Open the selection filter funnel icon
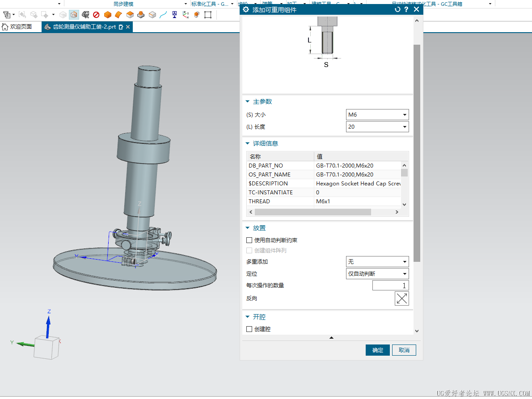Viewport: 532px width, 399px height. coord(7,15)
